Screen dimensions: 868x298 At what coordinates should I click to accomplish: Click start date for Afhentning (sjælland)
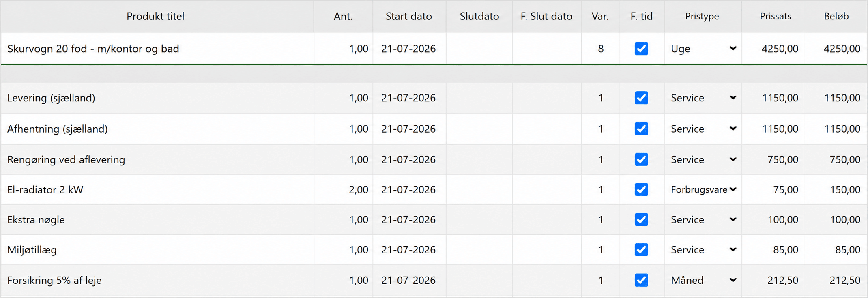tap(409, 129)
